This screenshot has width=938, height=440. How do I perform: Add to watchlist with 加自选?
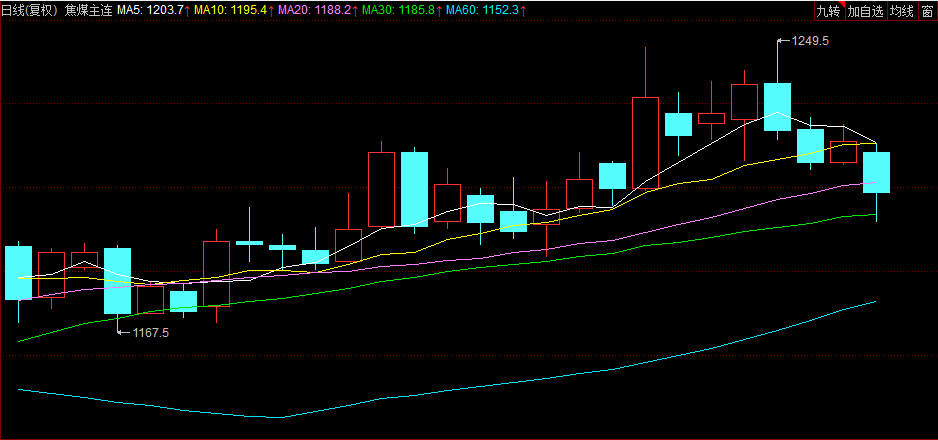866,11
